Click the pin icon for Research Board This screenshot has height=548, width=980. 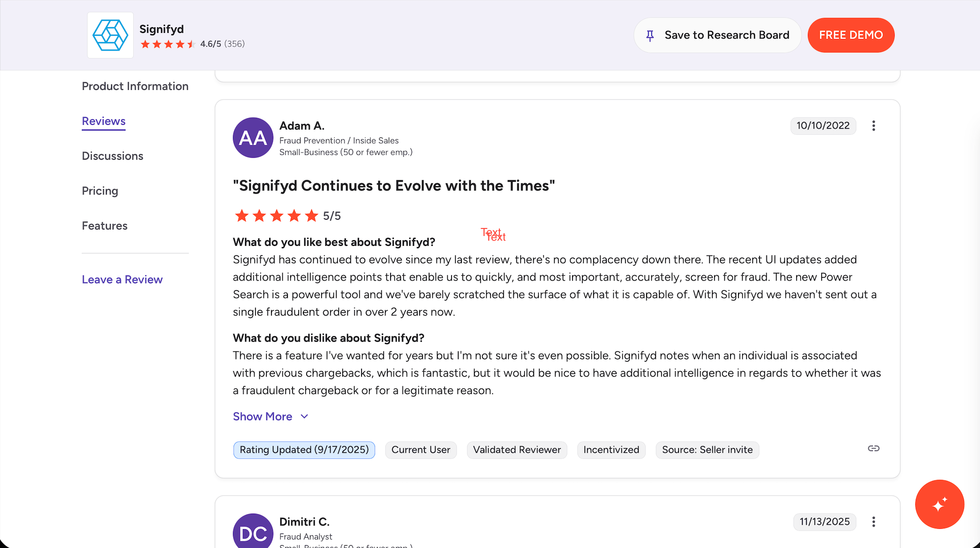point(650,36)
